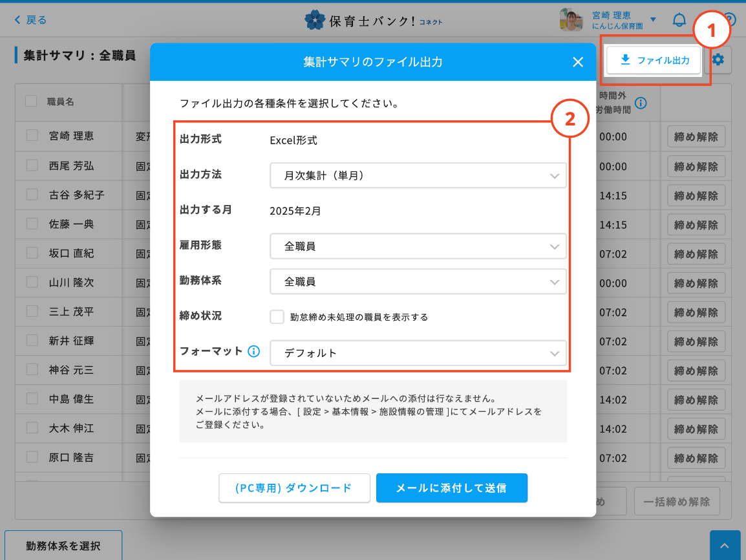The height and width of the screenshot is (560, 746).
Task: Open the 雇用形態 dropdown
Action: 418,246
